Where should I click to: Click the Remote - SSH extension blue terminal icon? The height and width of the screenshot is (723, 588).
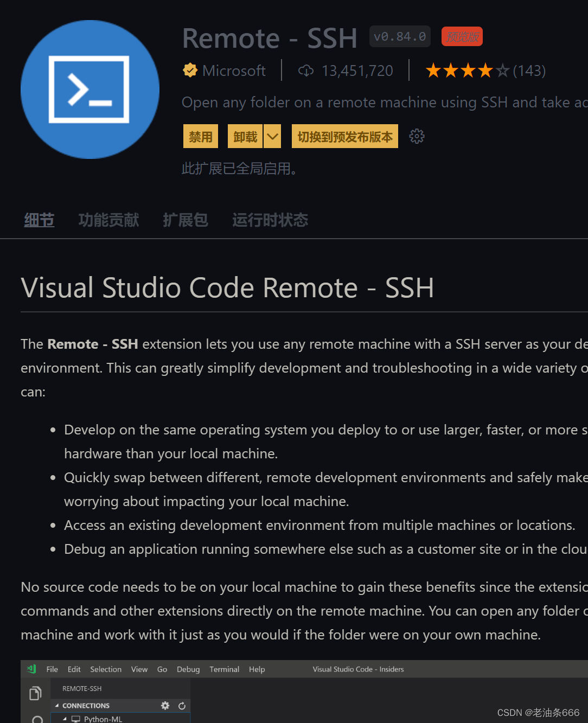(x=90, y=89)
